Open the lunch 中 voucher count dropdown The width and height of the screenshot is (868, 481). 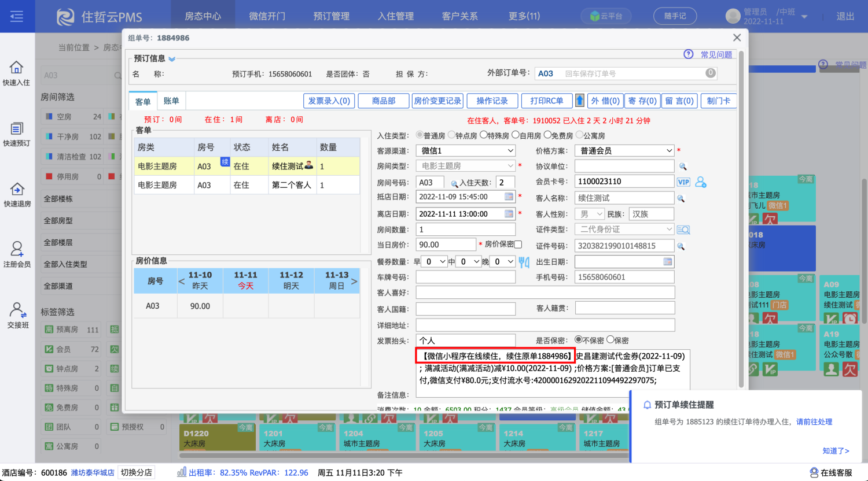click(469, 261)
